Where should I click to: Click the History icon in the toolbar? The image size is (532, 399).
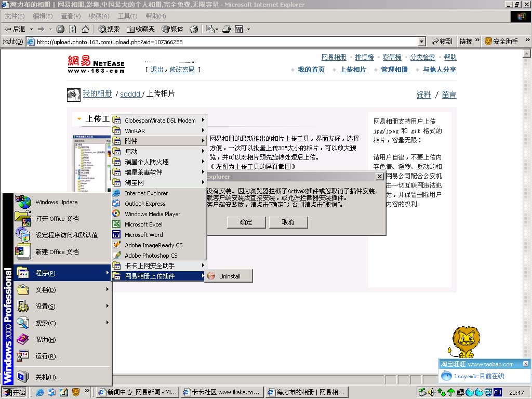(x=194, y=29)
